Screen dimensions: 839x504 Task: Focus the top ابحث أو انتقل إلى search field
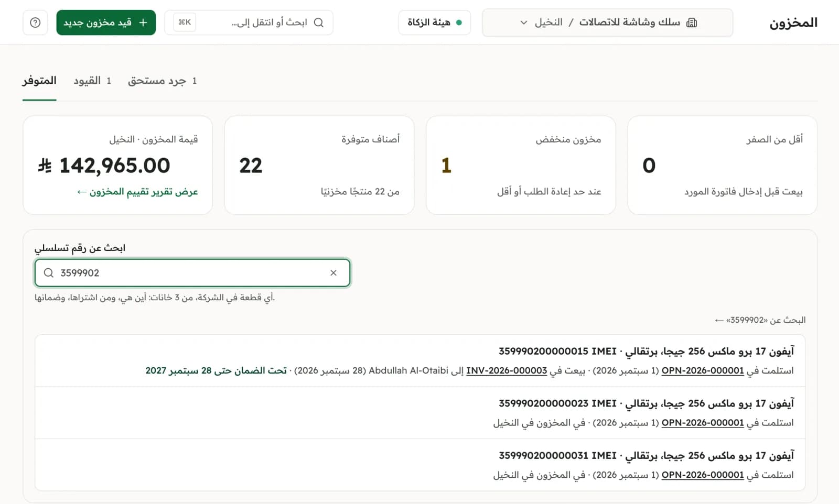tap(249, 23)
